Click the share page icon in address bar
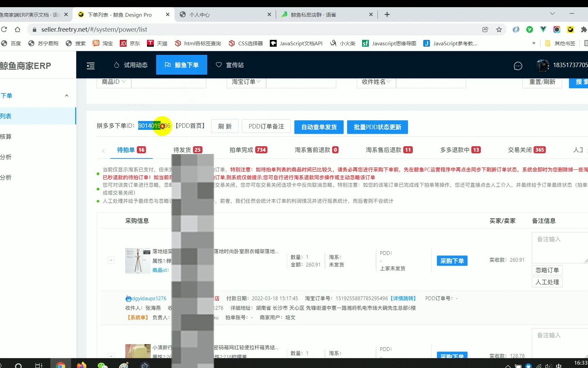Viewport: 588px width, 368px height. pos(485,30)
